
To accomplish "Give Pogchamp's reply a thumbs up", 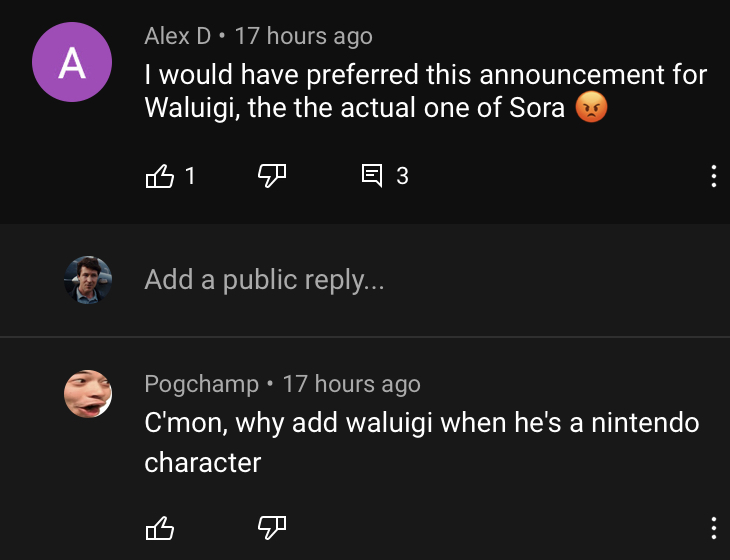I will (x=160, y=528).
